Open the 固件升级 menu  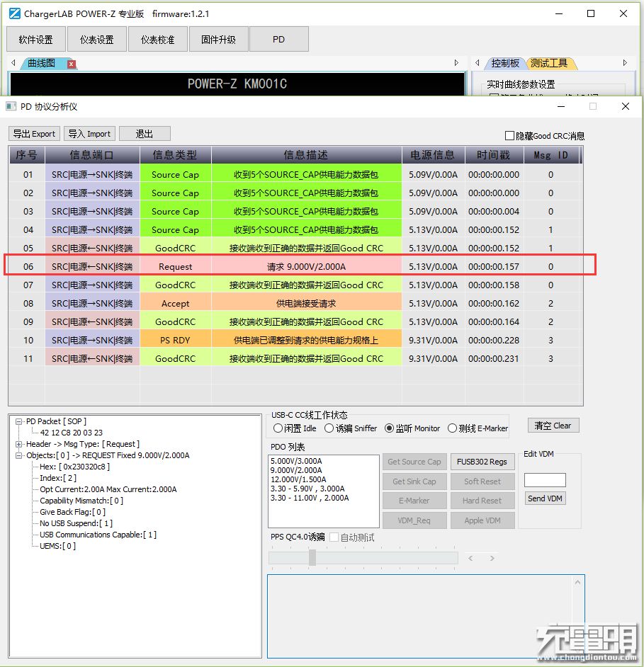point(219,39)
